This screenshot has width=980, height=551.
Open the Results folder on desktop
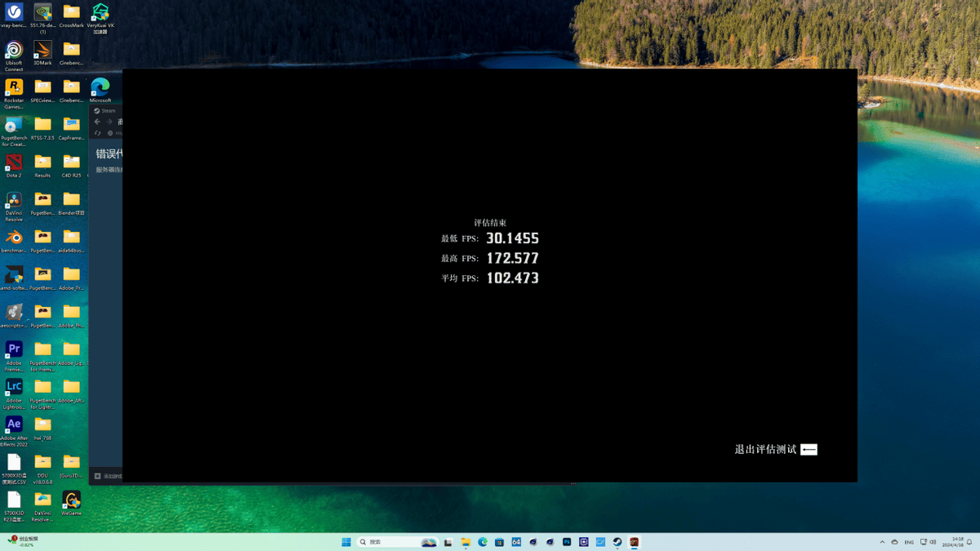42,162
